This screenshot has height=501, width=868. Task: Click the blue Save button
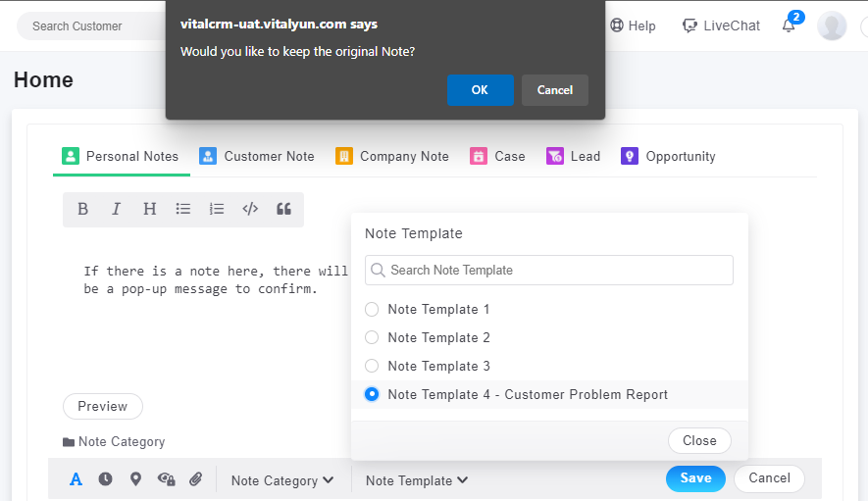(695, 478)
